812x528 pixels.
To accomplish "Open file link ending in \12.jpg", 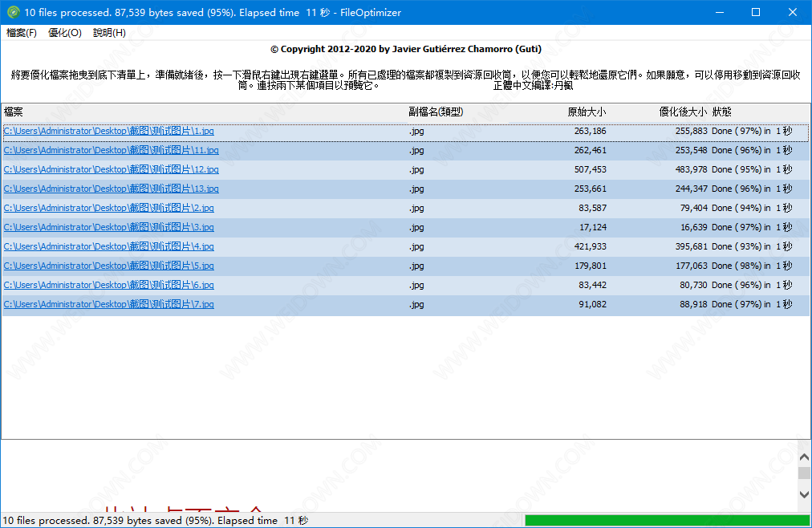I will [112, 169].
